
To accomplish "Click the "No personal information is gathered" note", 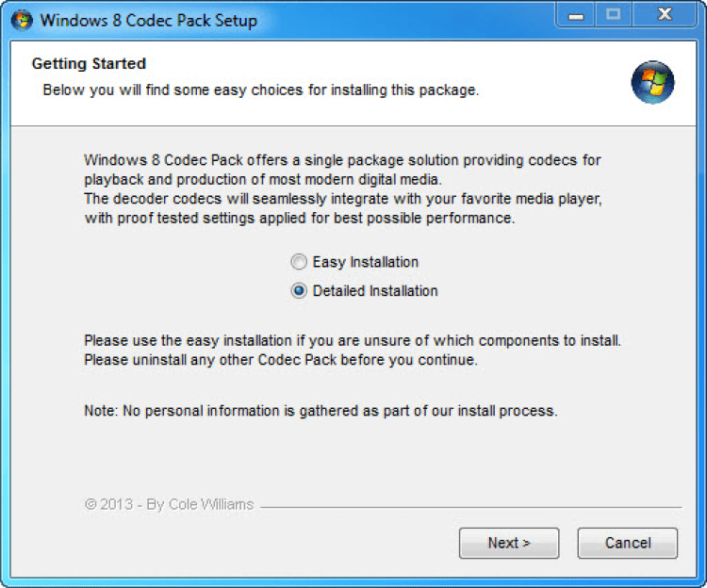I will tap(321, 411).
